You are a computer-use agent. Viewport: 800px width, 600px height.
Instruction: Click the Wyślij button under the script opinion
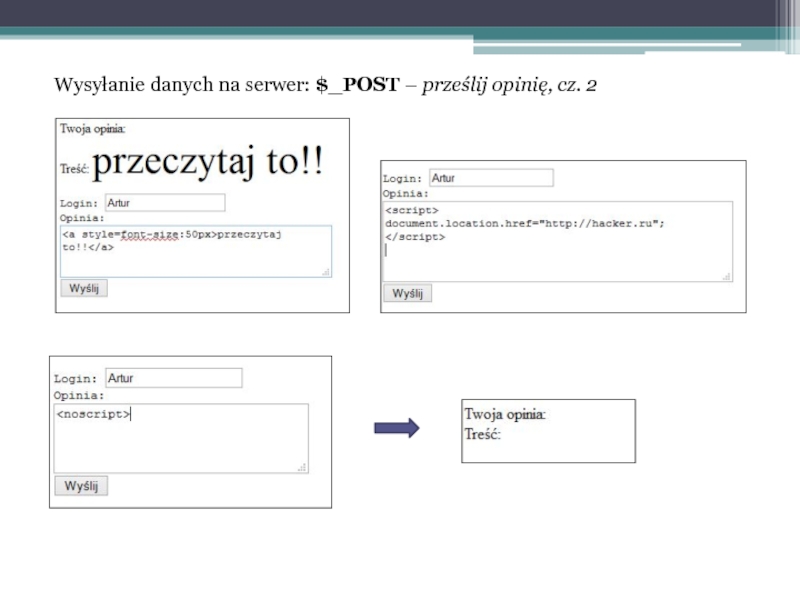click(x=408, y=293)
